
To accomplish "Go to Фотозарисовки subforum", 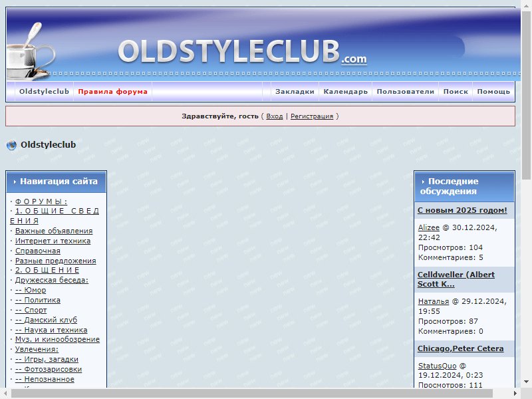I will point(49,369).
